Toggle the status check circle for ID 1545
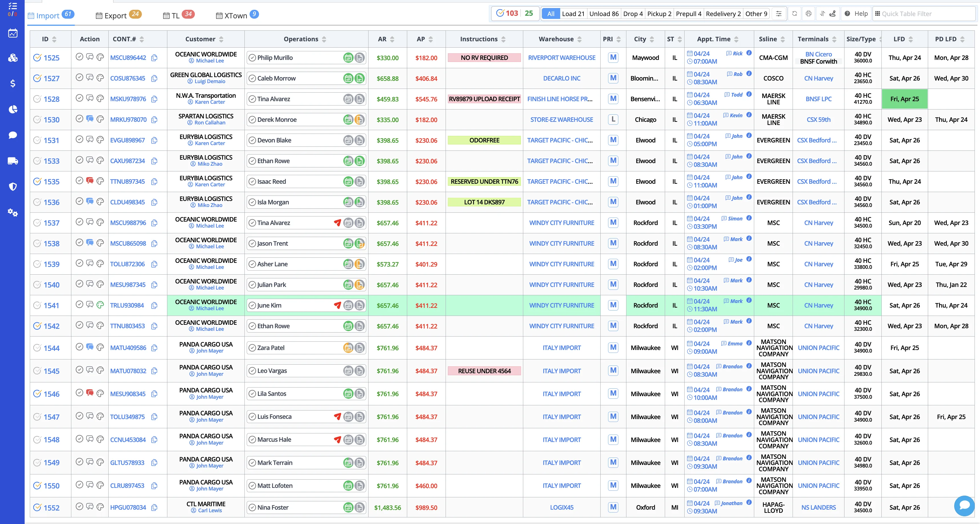The image size is (980, 524). (37, 371)
